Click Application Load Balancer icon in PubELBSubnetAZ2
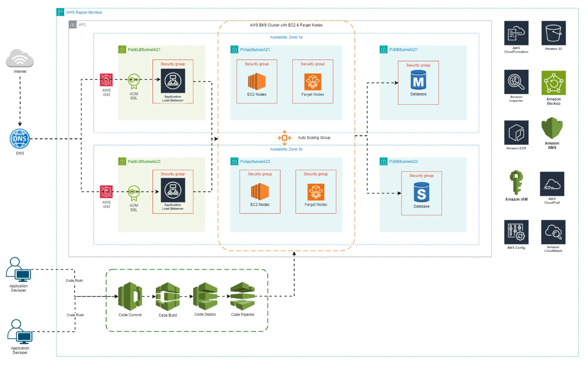 click(173, 190)
